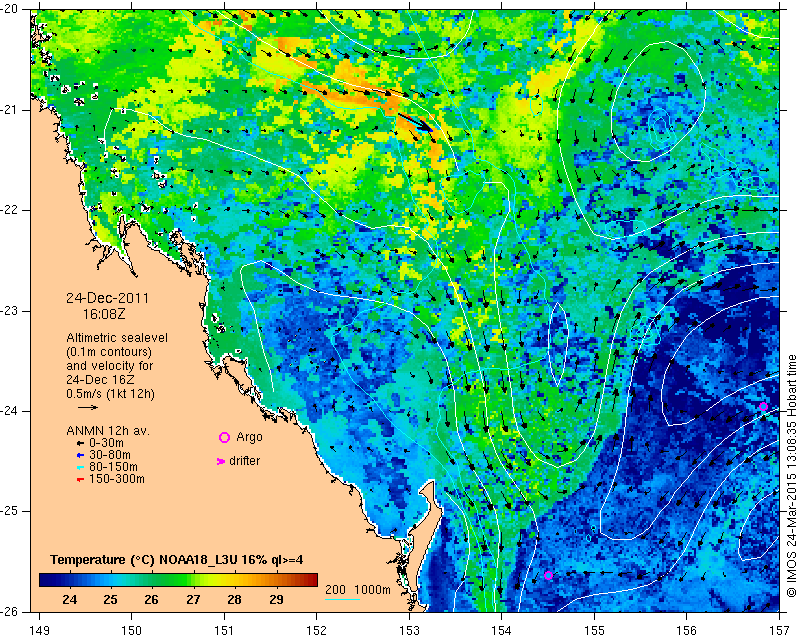800x640 pixels.
Task: Click the blue 30-80m arrow legend marker
Action: (80, 455)
